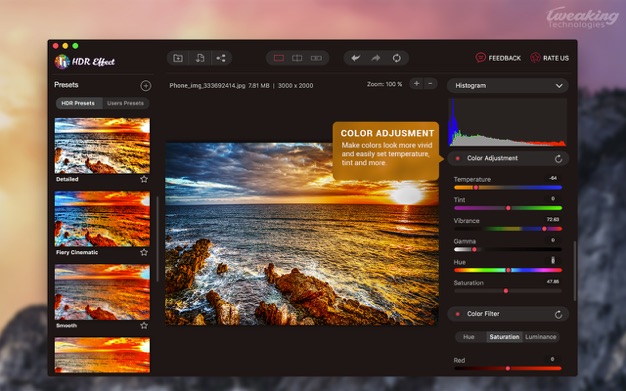Favorite the Fiery Cinematic preset star
Screen dimensions: 626x391
[x=144, y=252]
